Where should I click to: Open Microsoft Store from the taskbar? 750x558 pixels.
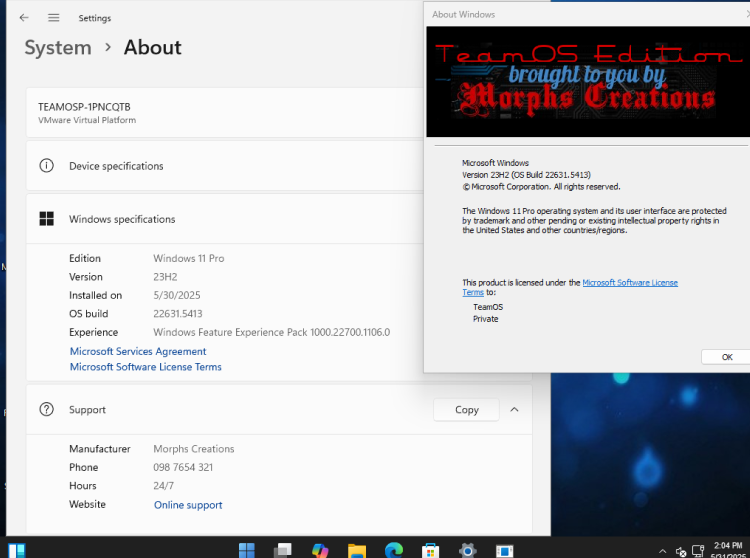tap(430, 550)
